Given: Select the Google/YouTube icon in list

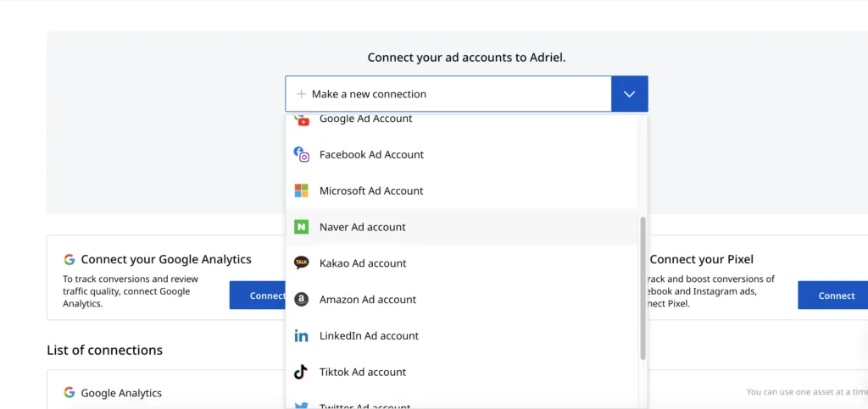Looking at the screenshot, I should pos(301,120).
